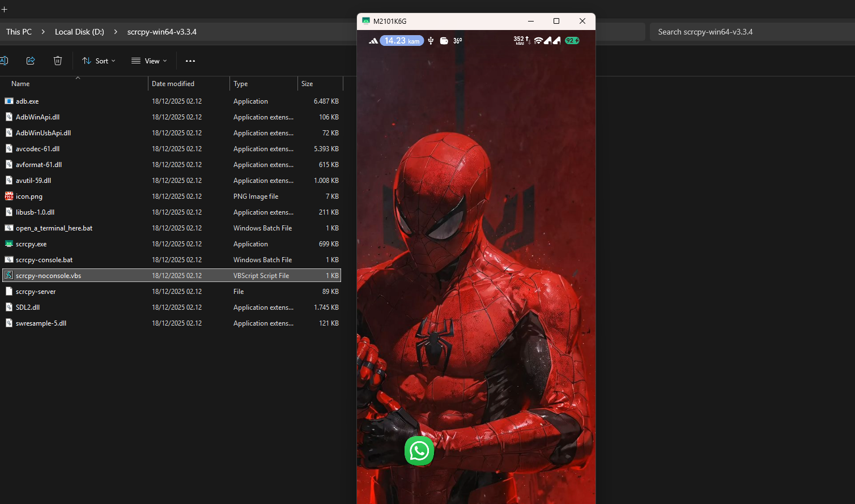This screenshot has height=504, width=855.
Task: Select the scrcpy-console.bat file
Action: 44,260
